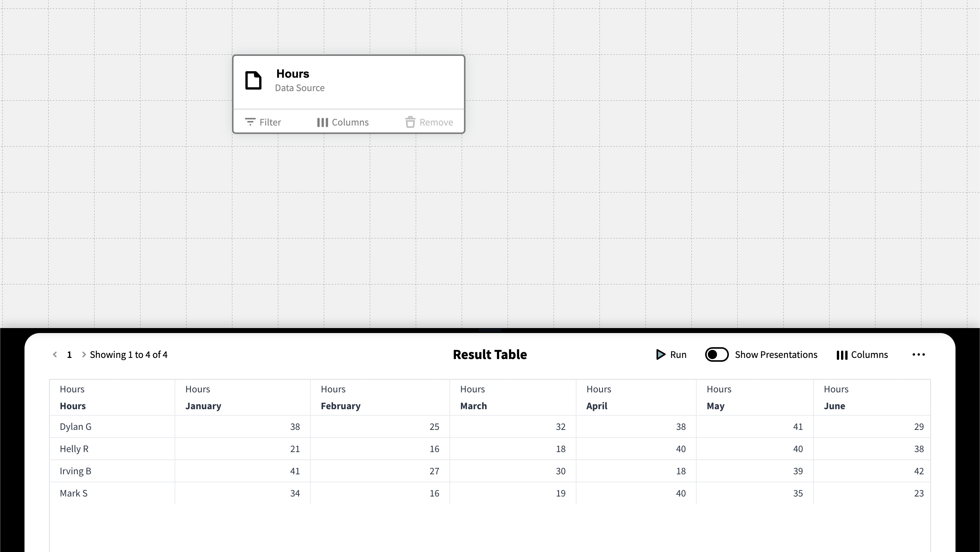Click the Remove trash icon on node
Image resolution: width=980 pixels, height=552 pixels.
[410, 122]
